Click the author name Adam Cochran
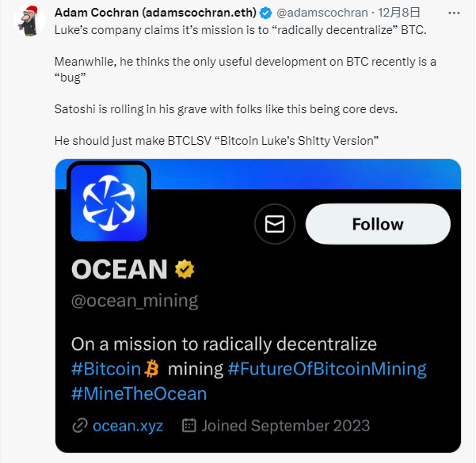Viewport: 476px width, 463px height. click(155, 14)
